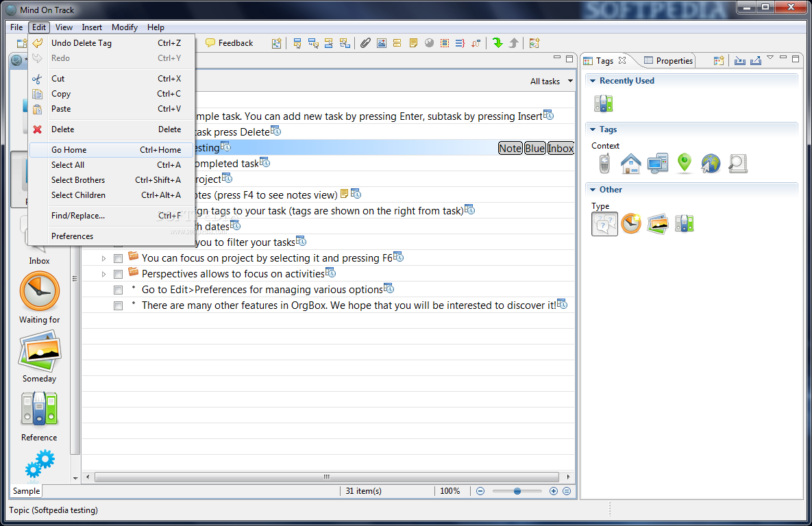This screenshot has width=812, height=526.
Task: Click the binders icon under Recently Used
Action: (x=603, y=103)
